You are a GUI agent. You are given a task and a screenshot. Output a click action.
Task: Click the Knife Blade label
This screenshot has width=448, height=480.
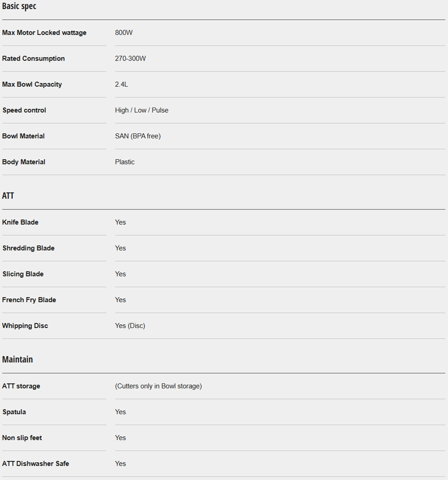click(x=20, y=223)
